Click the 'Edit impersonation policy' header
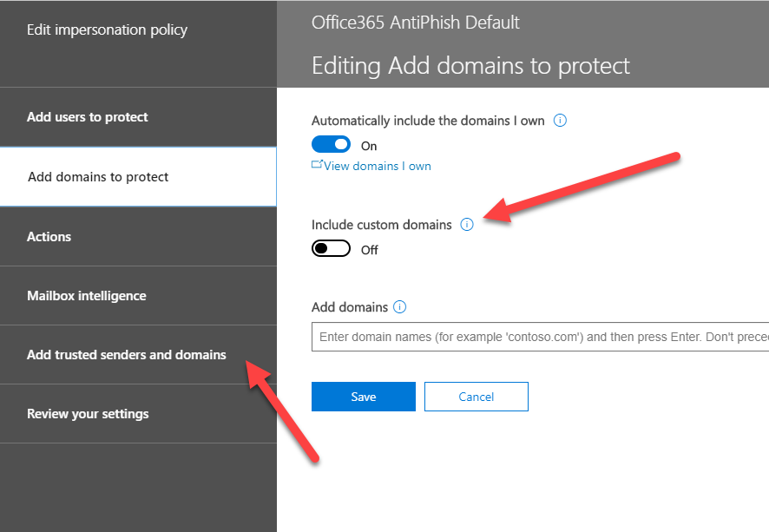The width and height of the screenshot is (769, 532). pyautogui.click(x=107, y=30)
